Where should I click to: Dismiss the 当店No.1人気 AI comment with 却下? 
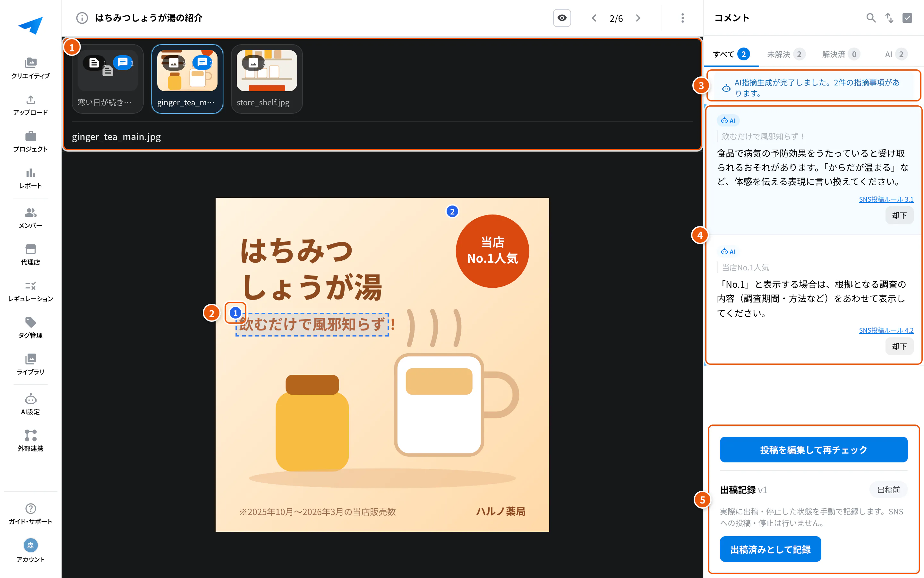[899, 347]
